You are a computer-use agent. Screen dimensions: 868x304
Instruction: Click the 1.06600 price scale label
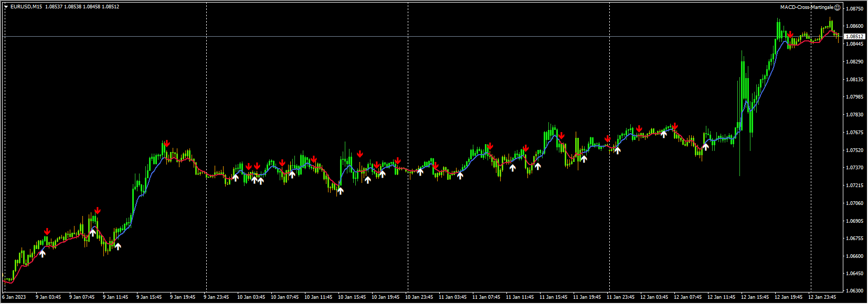pyautogui.click(x=855, y=256)
